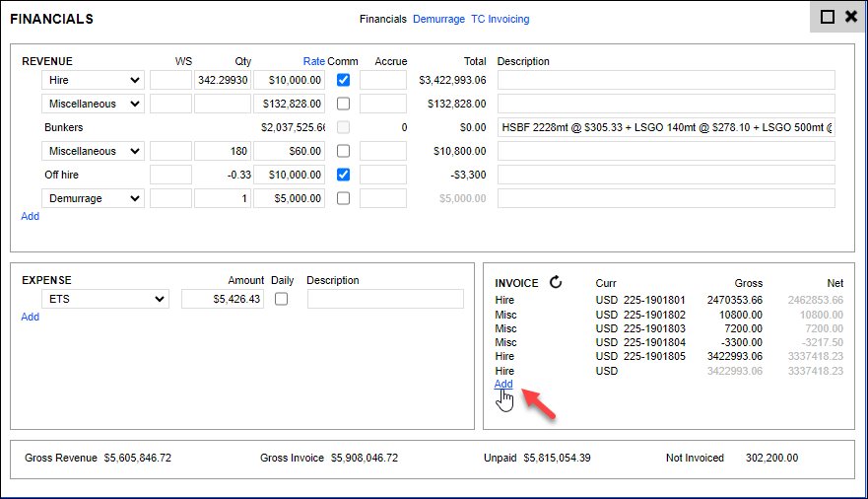Click the Rate column header link
The width and height of the screenshot is (868, 499).
[x=313, y=61]
